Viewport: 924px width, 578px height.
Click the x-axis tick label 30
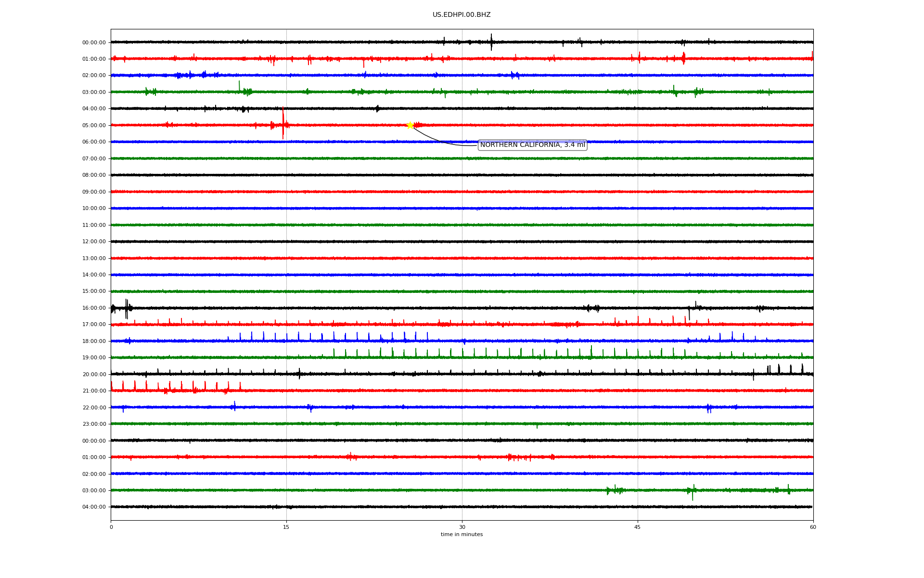[x=462, y=527]
